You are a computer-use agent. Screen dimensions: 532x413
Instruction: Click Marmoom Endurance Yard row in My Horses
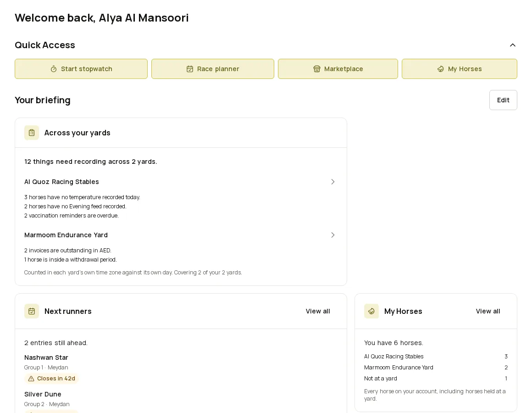tap(436, 368)
